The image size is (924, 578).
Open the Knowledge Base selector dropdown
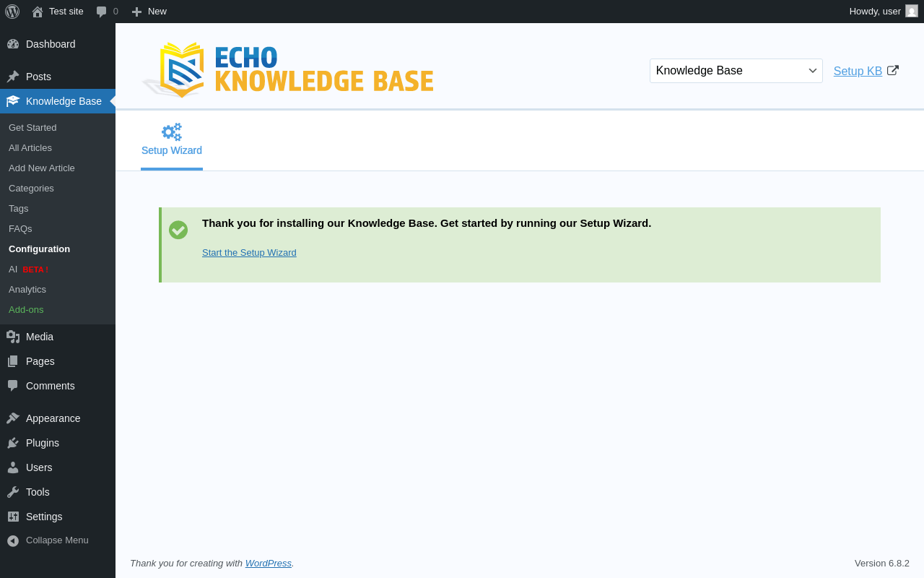[x=736, y=71]
